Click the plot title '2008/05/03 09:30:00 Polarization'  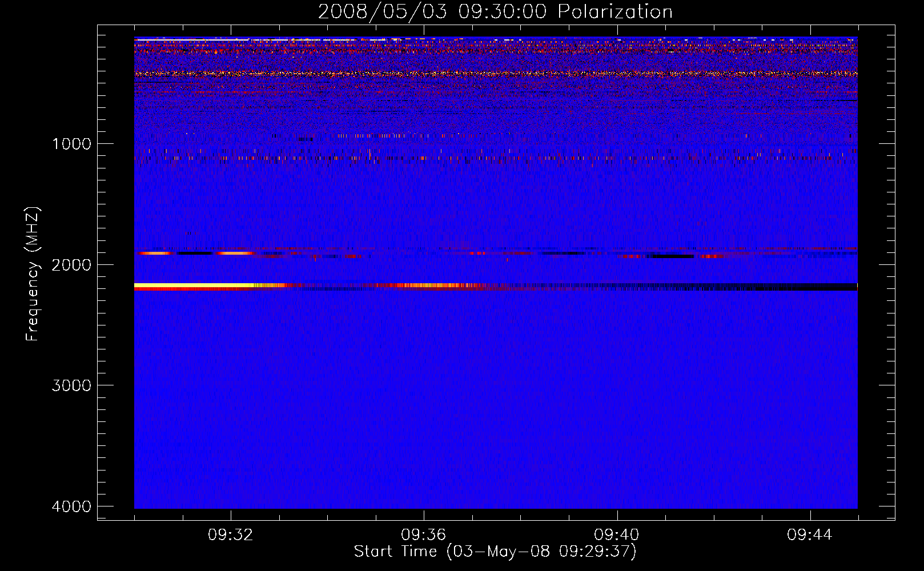pyautogui.click(x=495, y=12)
